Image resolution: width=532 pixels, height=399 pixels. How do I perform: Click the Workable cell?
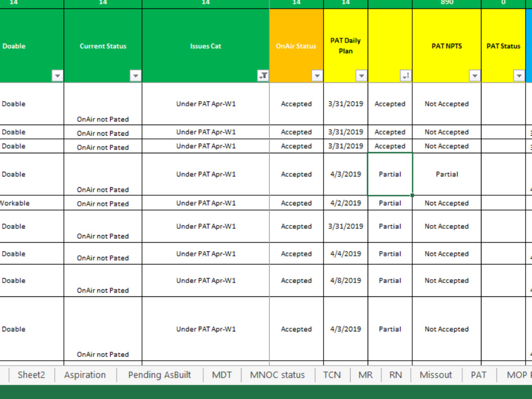pyautogui.click(x=31, y=203)
